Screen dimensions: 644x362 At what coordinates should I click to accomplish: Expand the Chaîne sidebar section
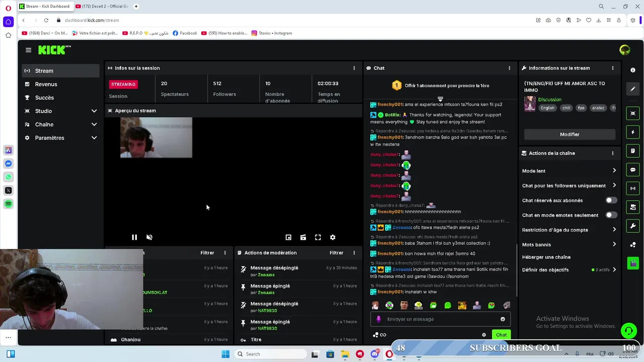click(x=94, y=124)
